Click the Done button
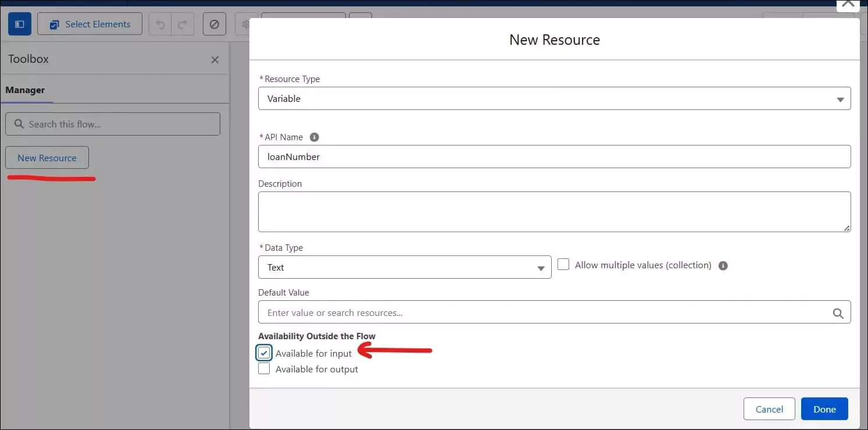The width and height of the screenshot is (868, 430). click(x=824, y=408)
